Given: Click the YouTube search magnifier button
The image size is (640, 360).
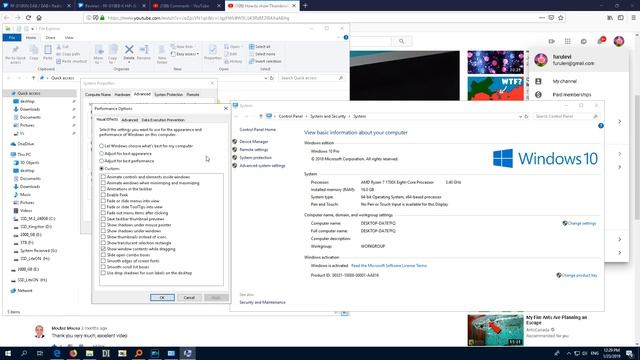Looking at the screenshot, I should pyautogui.click(x=402, y=41).
